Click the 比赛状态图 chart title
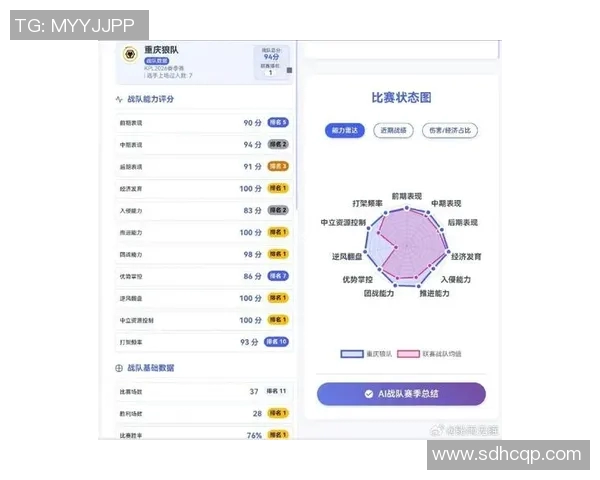The width and height of the screenshot is (600, 480). tap(401, 98)
